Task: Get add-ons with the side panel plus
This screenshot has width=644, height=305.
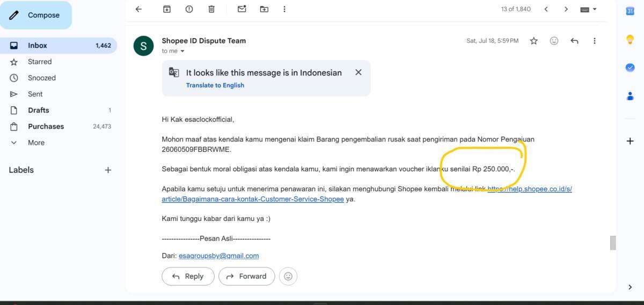Action: [630, 141]
